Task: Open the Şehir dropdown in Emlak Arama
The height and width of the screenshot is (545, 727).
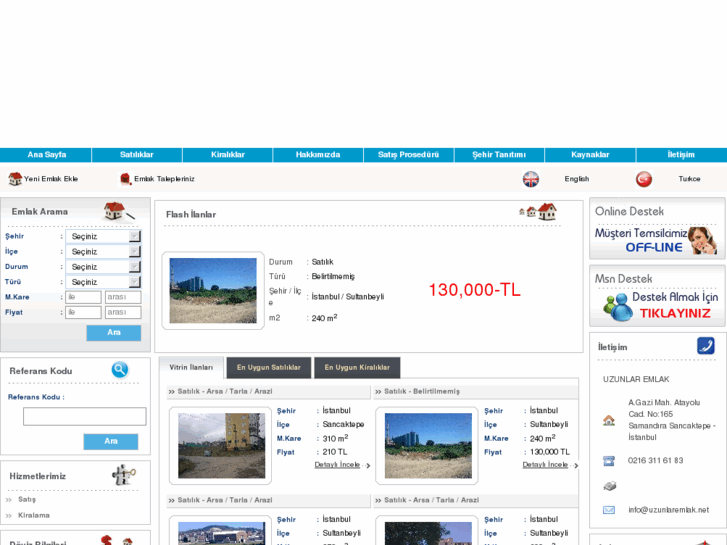Action: [103, 236]
